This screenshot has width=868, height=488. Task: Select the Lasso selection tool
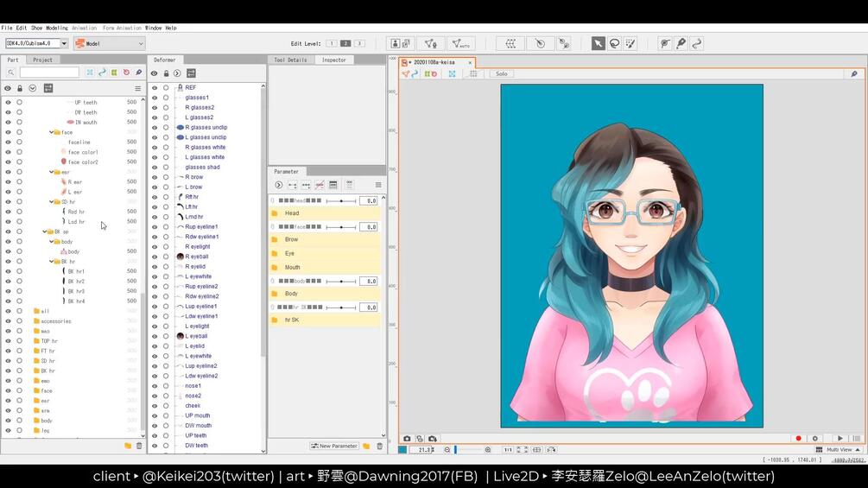click(x=614, y=44)
